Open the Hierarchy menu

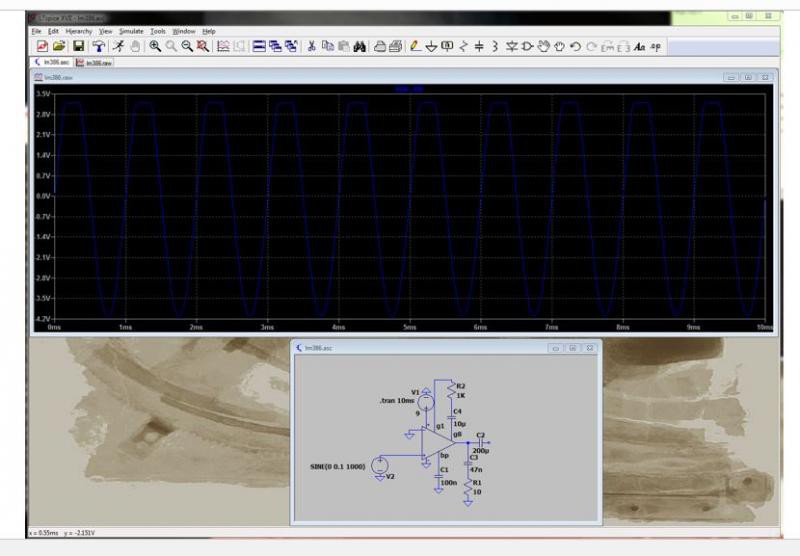[78, 31]
